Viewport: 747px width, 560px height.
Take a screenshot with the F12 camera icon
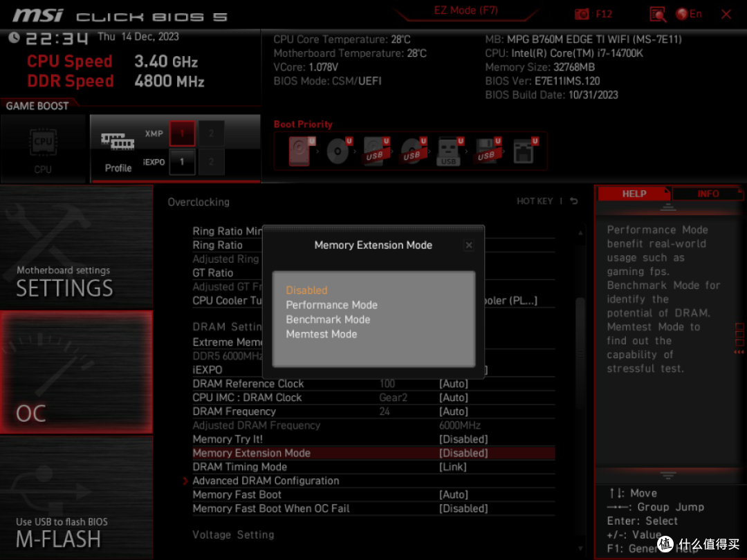click(x=581, y=15)
